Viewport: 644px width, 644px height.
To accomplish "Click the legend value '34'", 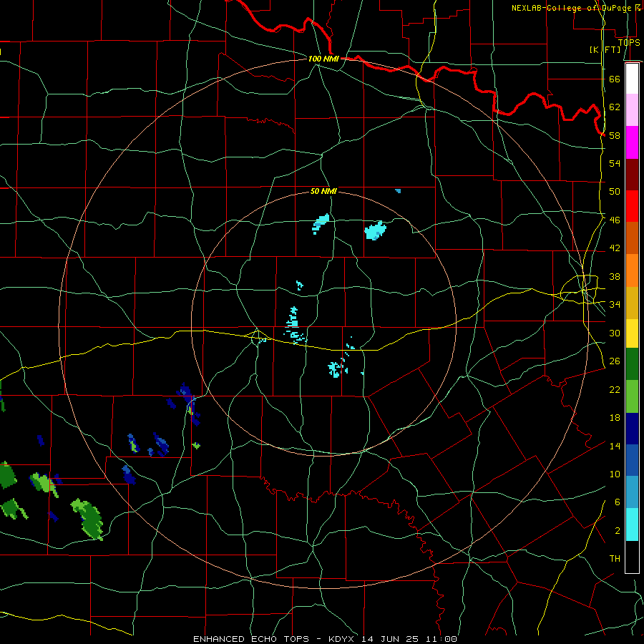I will point(615,305).
